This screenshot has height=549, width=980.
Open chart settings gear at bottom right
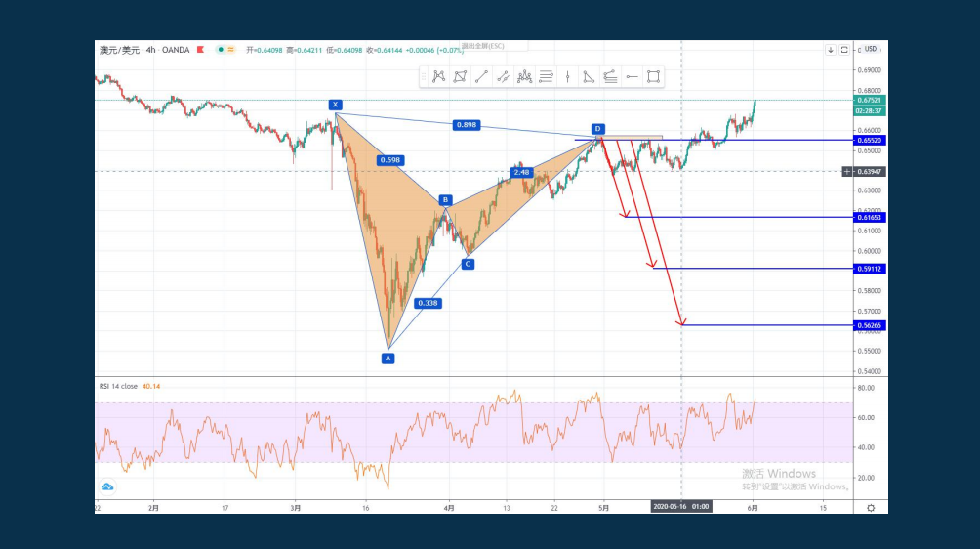coord(871,508)
